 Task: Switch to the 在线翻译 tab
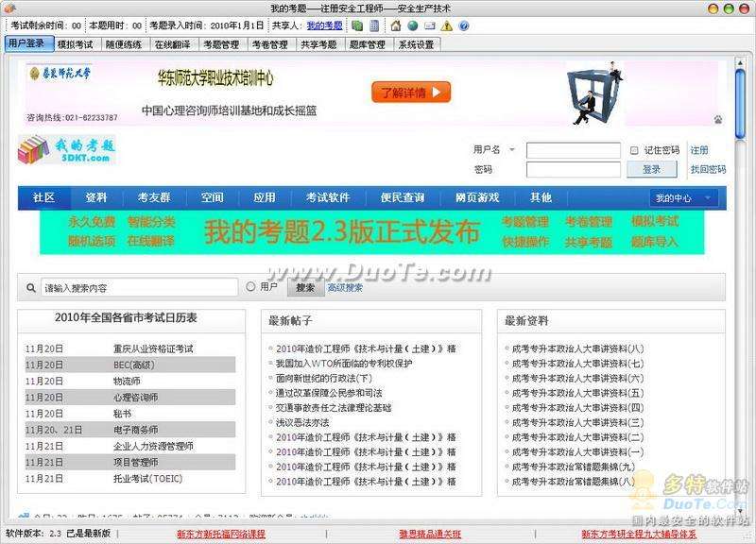click(173, 44)
